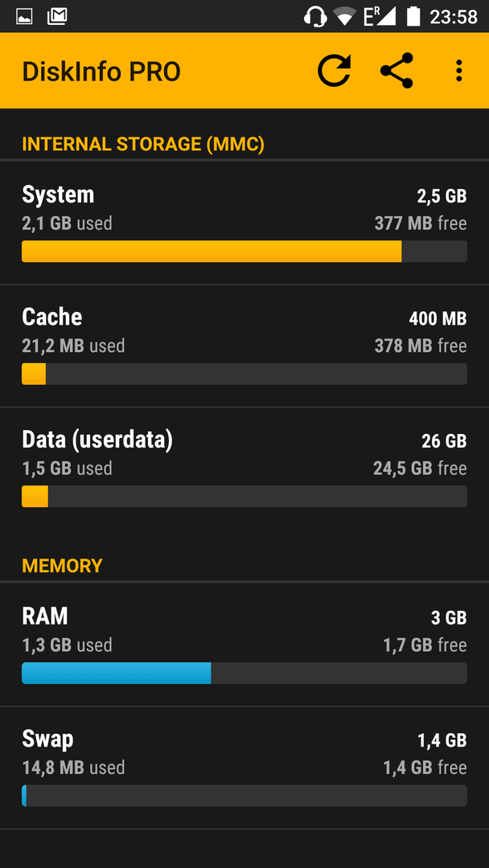
Task: Select the Swap memory entry
Action: [x=244, y=768]
